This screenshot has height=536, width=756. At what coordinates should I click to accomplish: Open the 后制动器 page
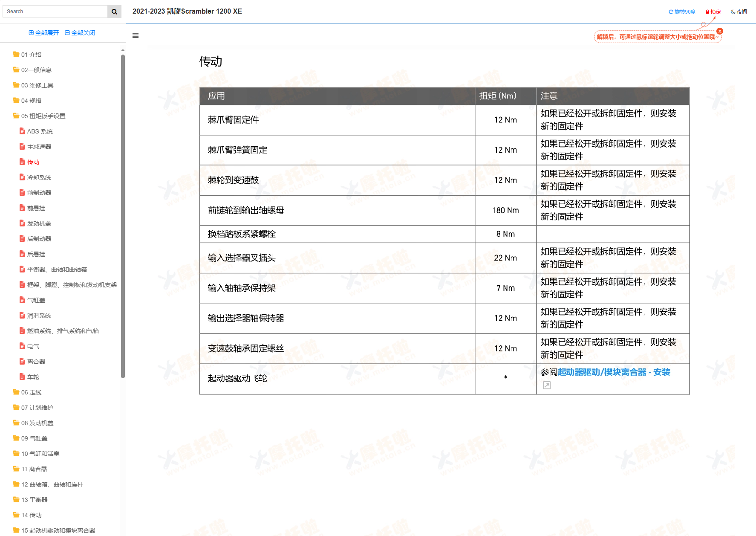(x=35, y=239)
